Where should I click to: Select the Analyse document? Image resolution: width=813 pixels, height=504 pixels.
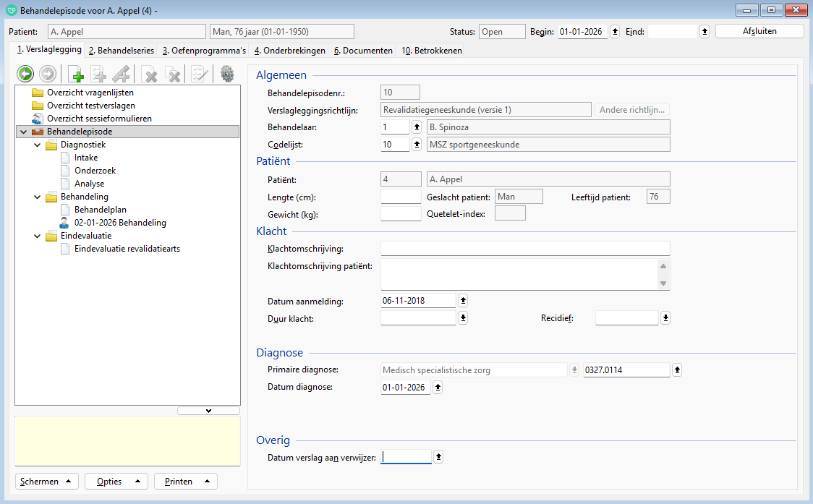89,184
